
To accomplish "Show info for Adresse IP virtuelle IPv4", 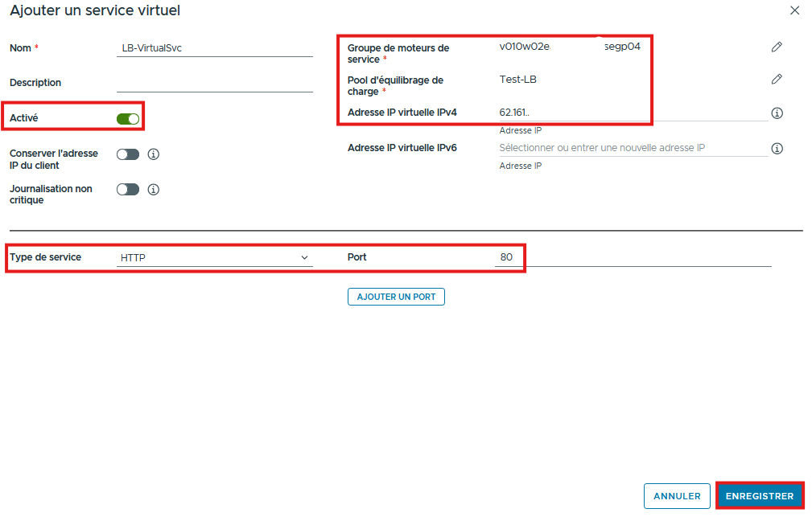I will (777, 113).
